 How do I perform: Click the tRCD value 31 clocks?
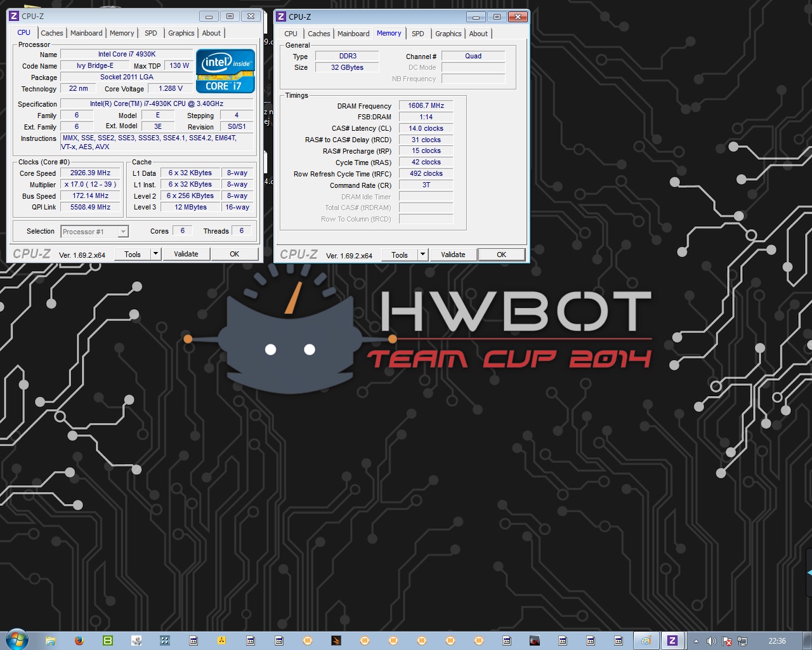pos(426,140)
